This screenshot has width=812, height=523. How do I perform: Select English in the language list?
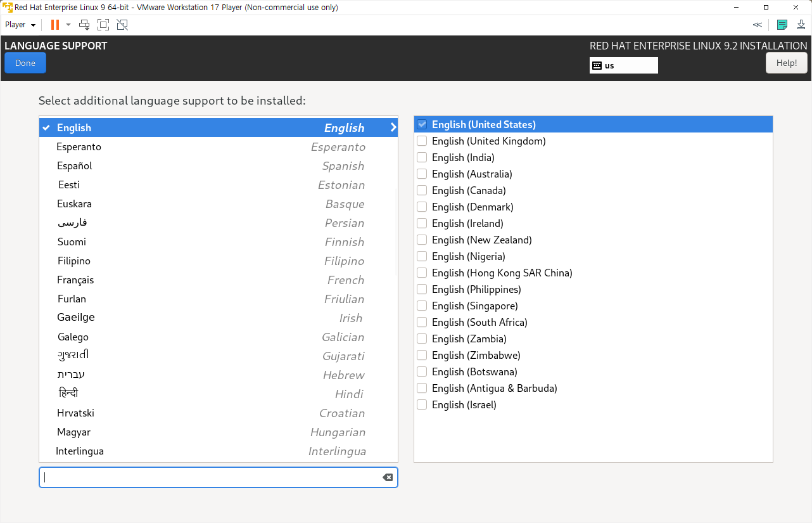pos(219,127)
